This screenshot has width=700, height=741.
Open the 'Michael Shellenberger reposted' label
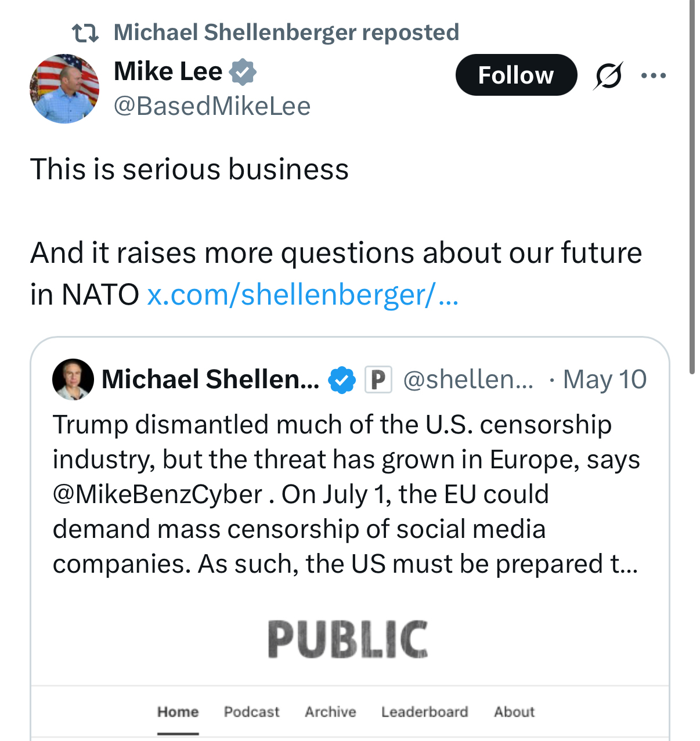pos(286,32)
